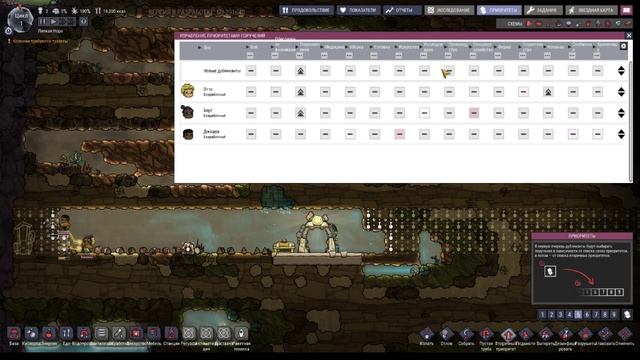Toggle Уборка priority for Отто

click(350, 92)
